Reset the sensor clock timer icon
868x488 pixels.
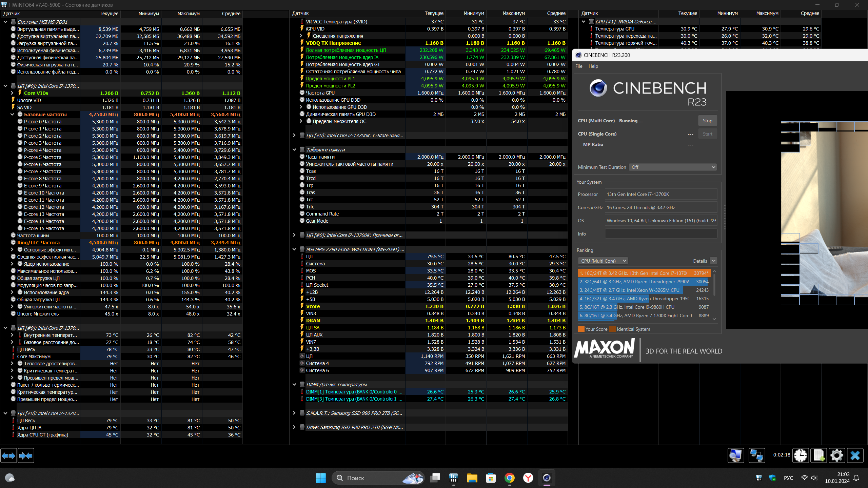click(x=800, y=455)
